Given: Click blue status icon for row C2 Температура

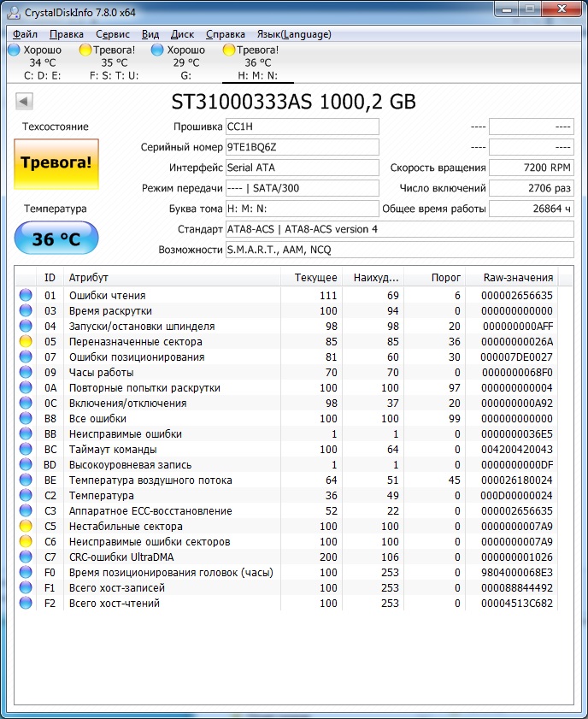Looking at the screenshot, I should (x=25, y=496).
